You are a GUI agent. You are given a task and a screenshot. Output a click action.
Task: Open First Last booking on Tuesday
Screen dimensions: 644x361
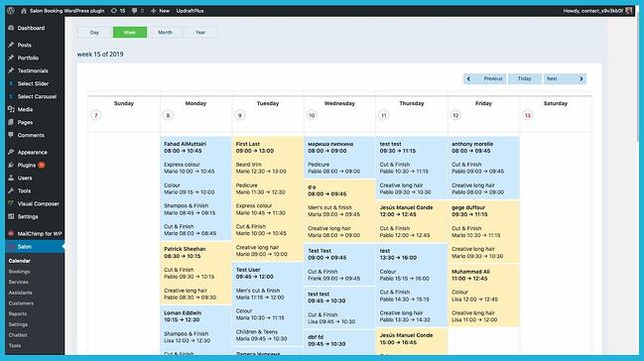pos(268,198)
